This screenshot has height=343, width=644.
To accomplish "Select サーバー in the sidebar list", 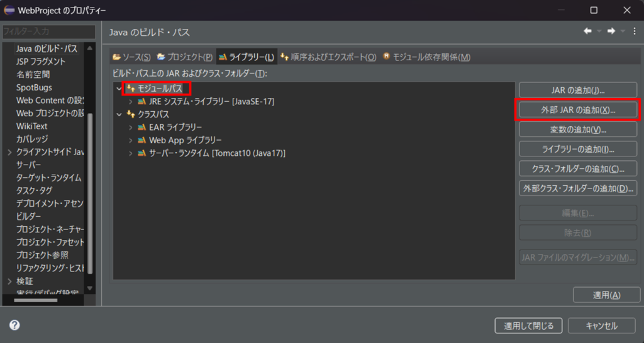I will (x=29, y=165).
